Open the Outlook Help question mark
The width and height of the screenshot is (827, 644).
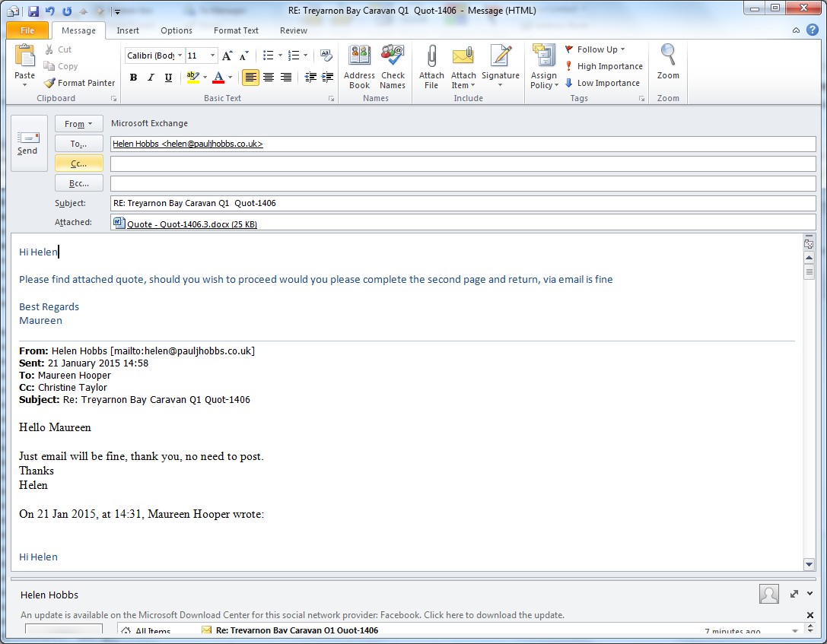pyautogui.click(x=813, y=30)
